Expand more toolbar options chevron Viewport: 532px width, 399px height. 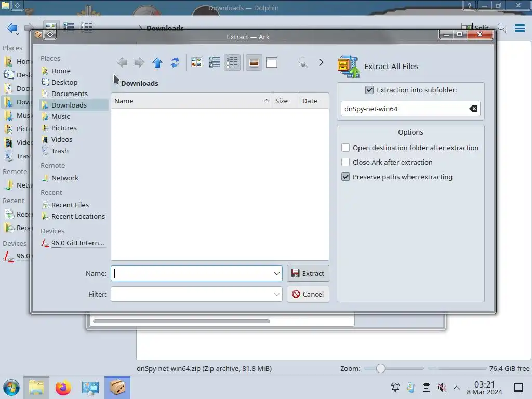321,62
